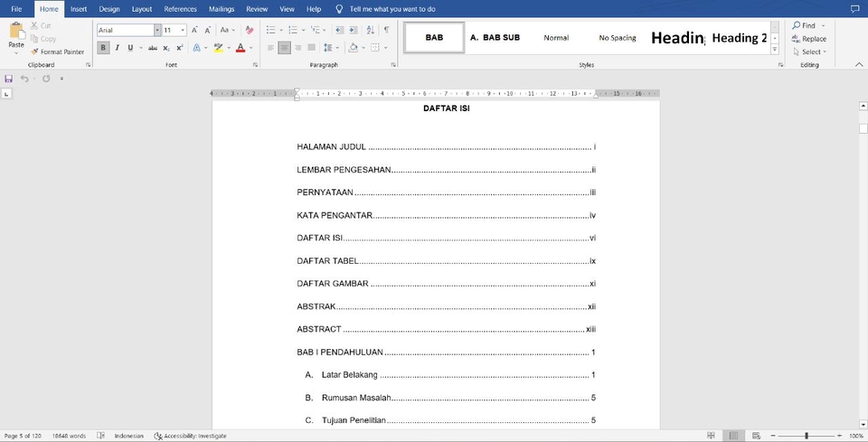Open the Font dialog launcher
This screenshot has width=868, height=442.
click(x=255, y=65)
